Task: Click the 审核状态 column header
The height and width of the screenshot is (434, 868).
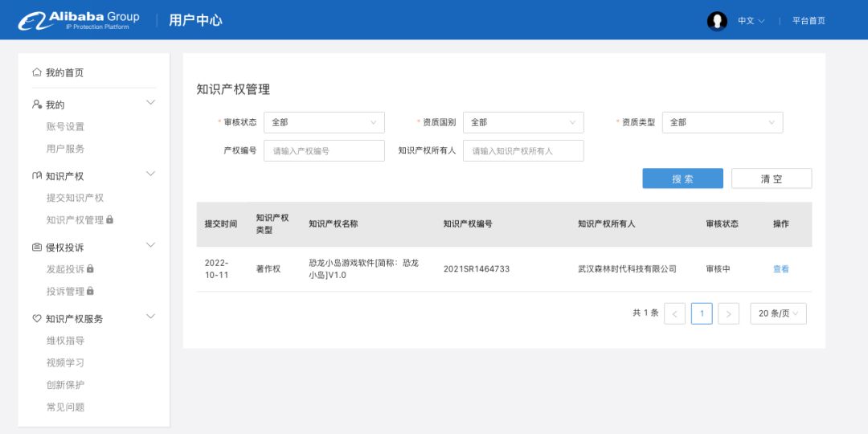Action: (x=722, y=224)
